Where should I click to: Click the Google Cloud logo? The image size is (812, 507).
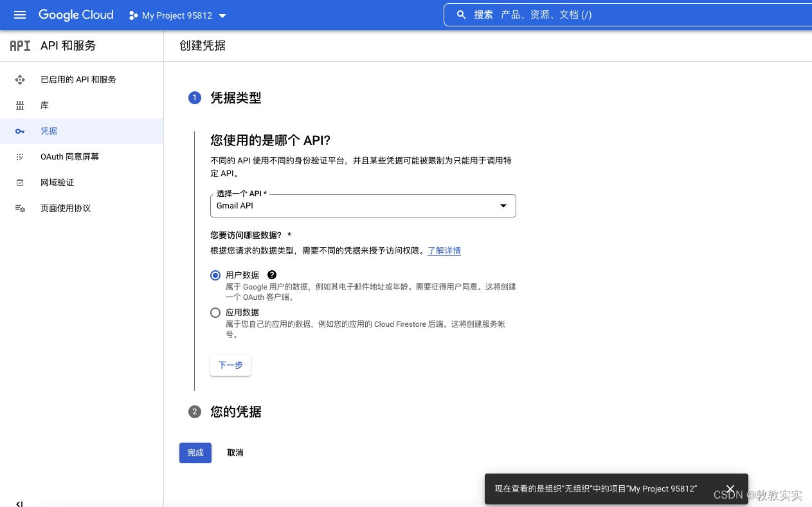pos(76,15)
